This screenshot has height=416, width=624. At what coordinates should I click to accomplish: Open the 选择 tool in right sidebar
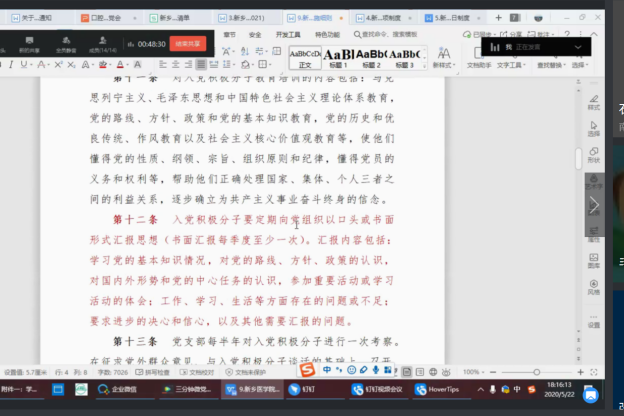tap(593, 128)
